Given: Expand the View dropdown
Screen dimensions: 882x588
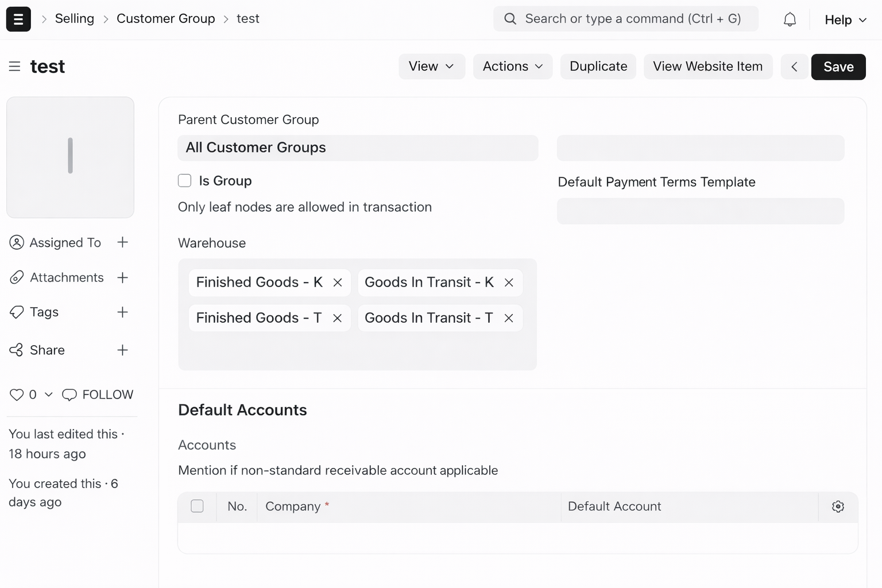Looking at the screenshot, I should (x=432, y=67).
